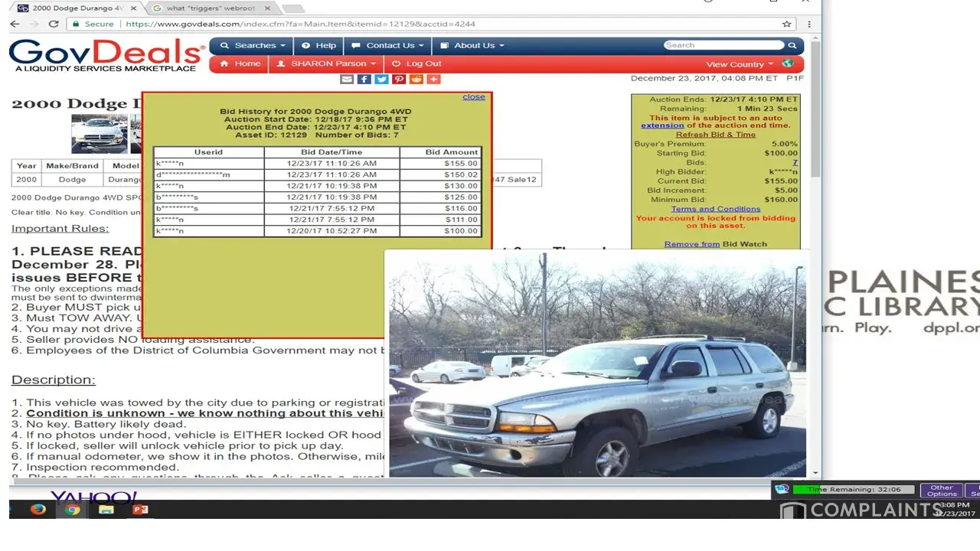Click Log Out in the navigation bar

pos(416,64)
